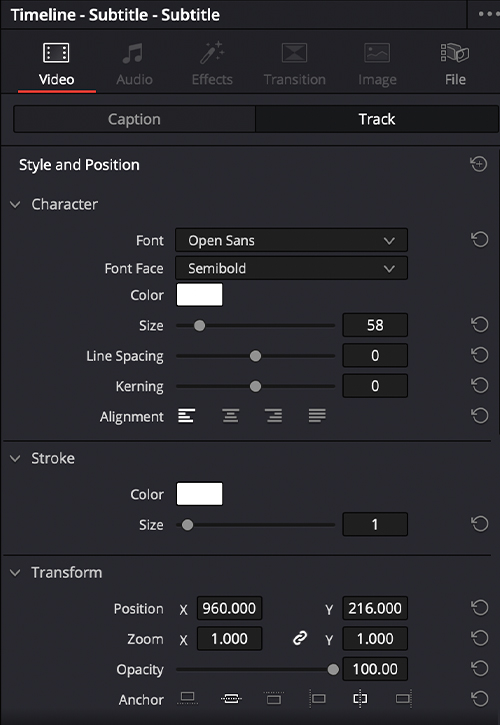Choose the bottom anchor icon
Viewport: 500px width, 725px height.
pos(187,698)
